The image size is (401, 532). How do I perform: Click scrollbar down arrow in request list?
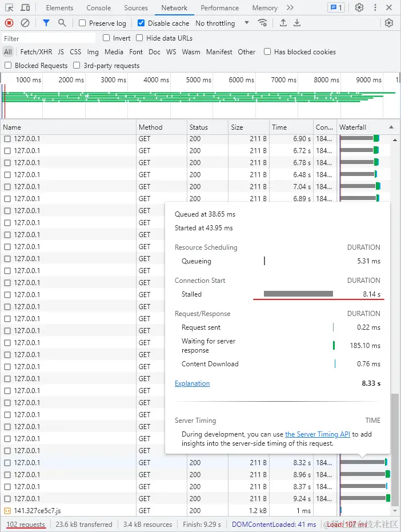[395, 511]
